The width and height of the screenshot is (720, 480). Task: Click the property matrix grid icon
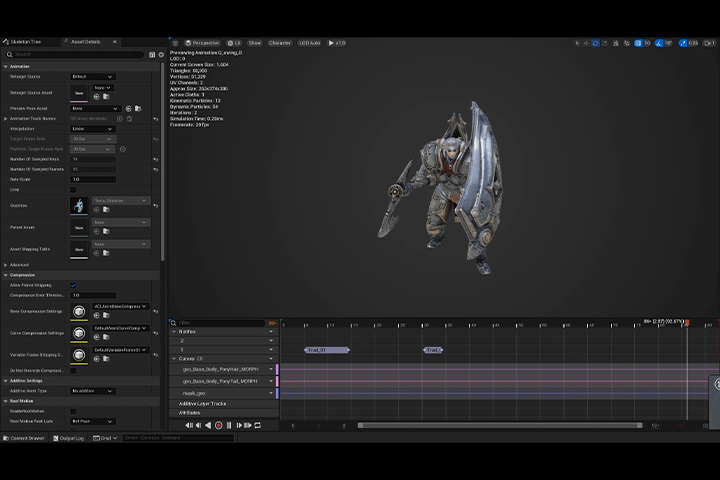[x=152, y=55]
